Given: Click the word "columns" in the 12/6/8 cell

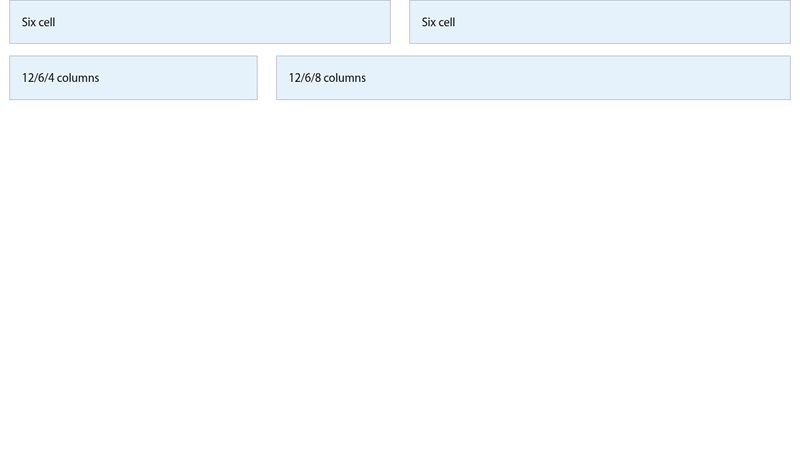Looking at the screenshot, I should click(x=344, y=78).
